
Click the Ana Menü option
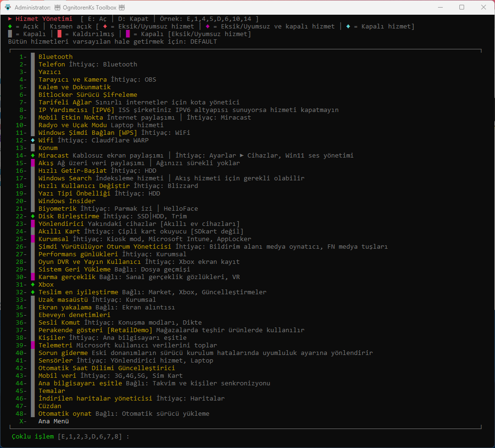(54, 421)
